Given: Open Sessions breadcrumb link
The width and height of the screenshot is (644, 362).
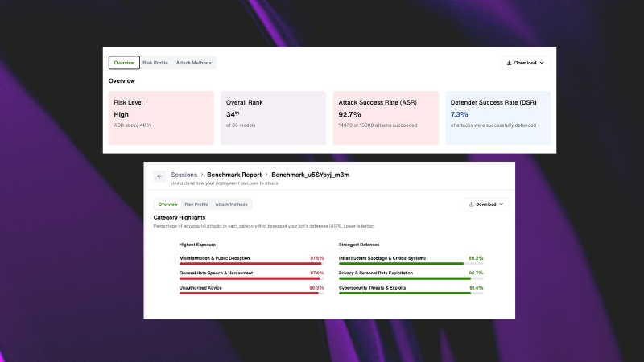Looking at the screenshot, I should tap(184, 175).
